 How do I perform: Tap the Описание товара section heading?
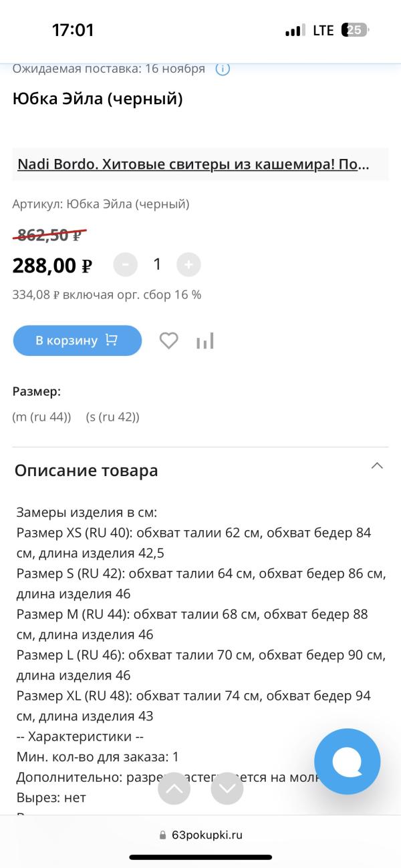[x=86, y=471]
